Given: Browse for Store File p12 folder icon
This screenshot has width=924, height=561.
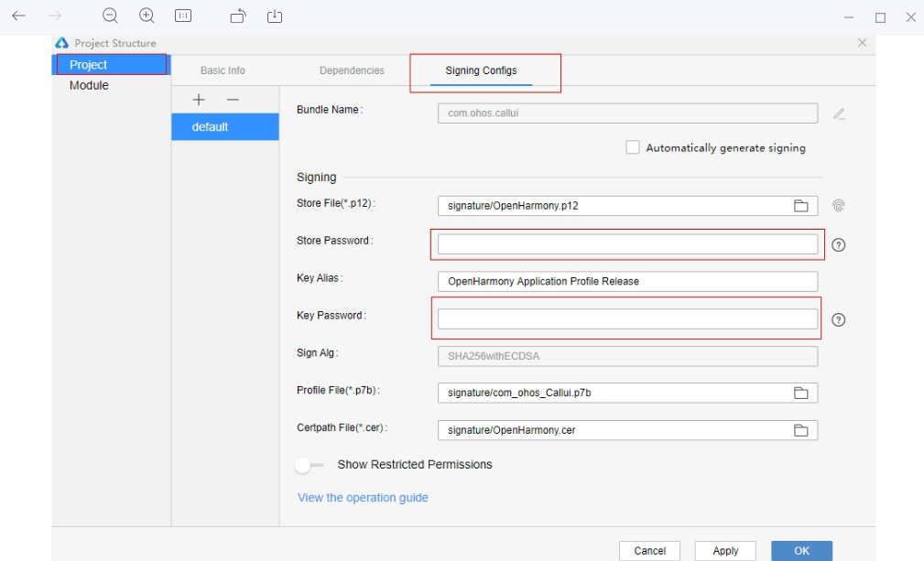Looking at the screenshot, I should [x=800, y=206].
